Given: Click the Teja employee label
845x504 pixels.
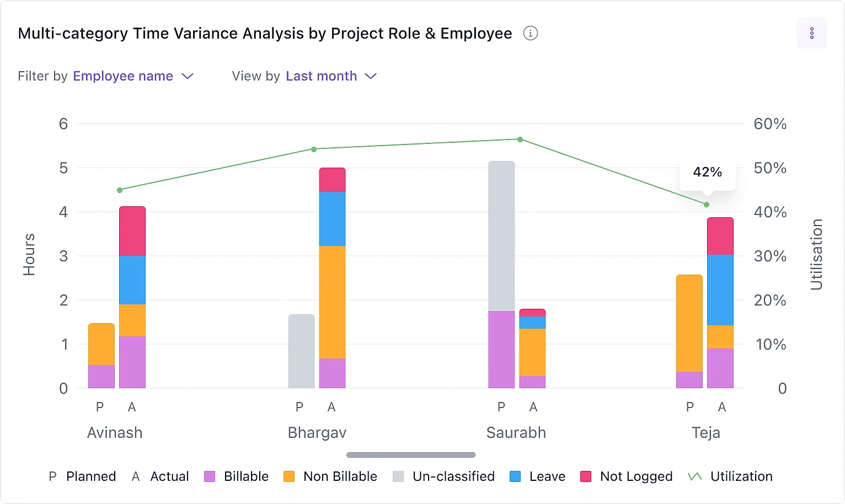Looking at the screenshot, I should (x=706, y=433).
